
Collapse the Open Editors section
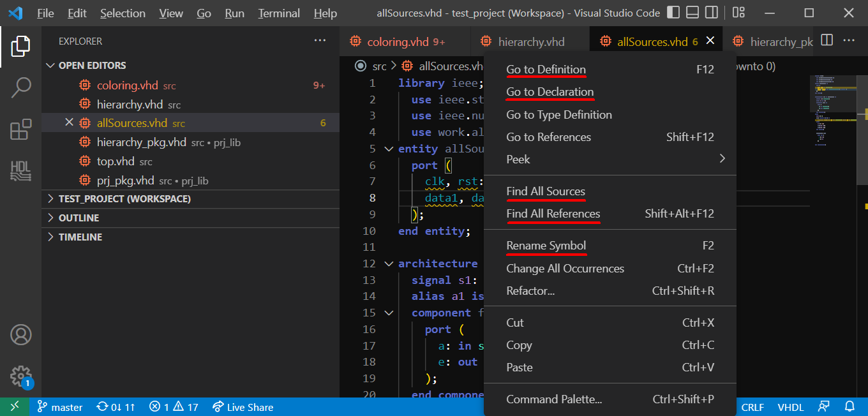coord(190,65)
